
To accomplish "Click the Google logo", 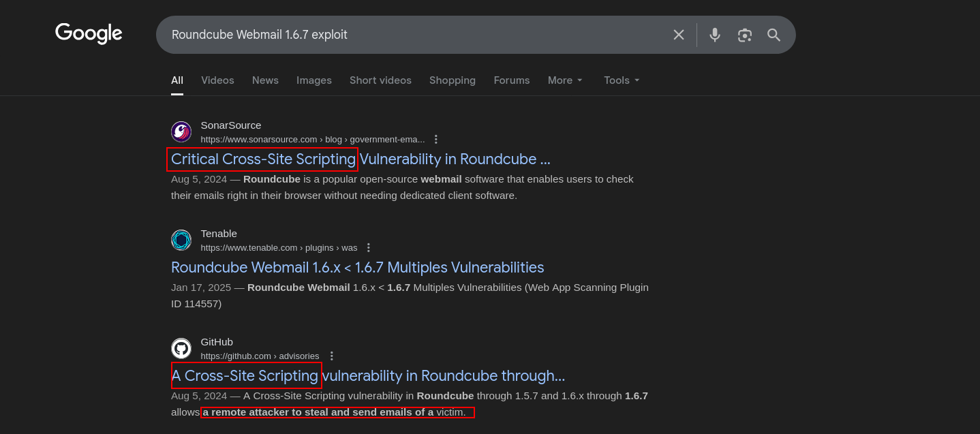I will point(89,33).
